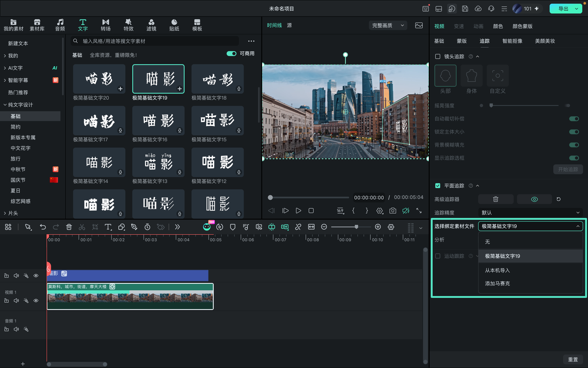Click the fullscreen expand arrows in preview

[419, 211]
